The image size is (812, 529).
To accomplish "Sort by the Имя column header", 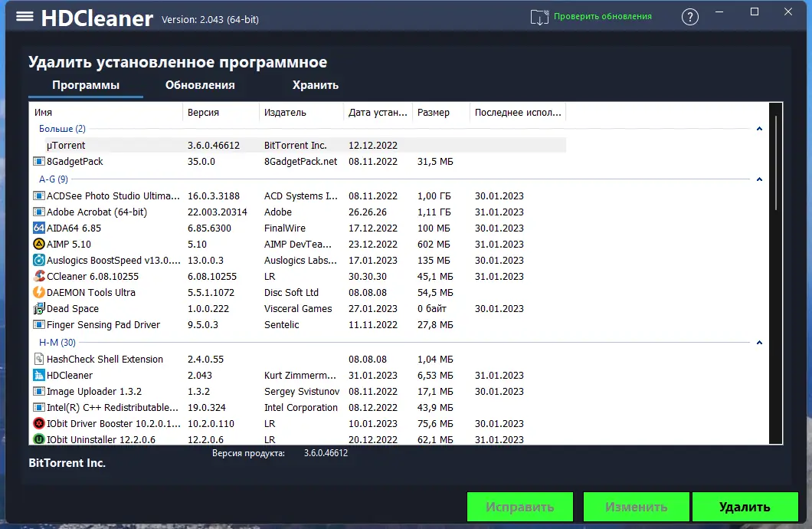I will pos(106,113).
